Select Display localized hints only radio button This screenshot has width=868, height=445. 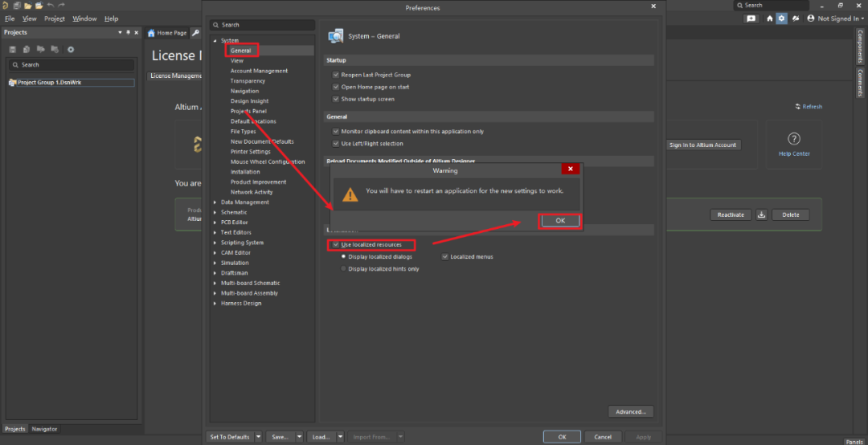tap(344, 269)
